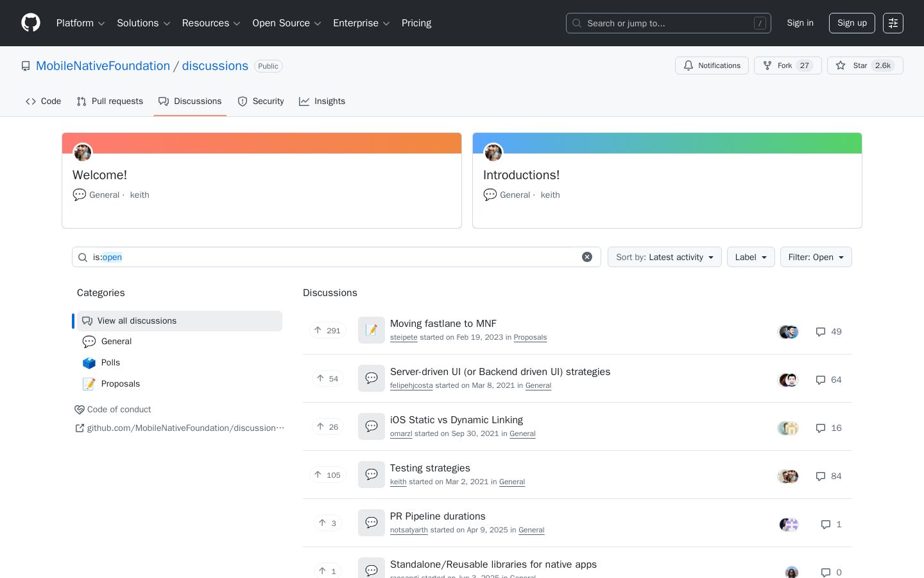Viewport: 924px width, 578px height.
Task: Open the Moving fastlane to MNF discussion
Action: pos(443,324)
